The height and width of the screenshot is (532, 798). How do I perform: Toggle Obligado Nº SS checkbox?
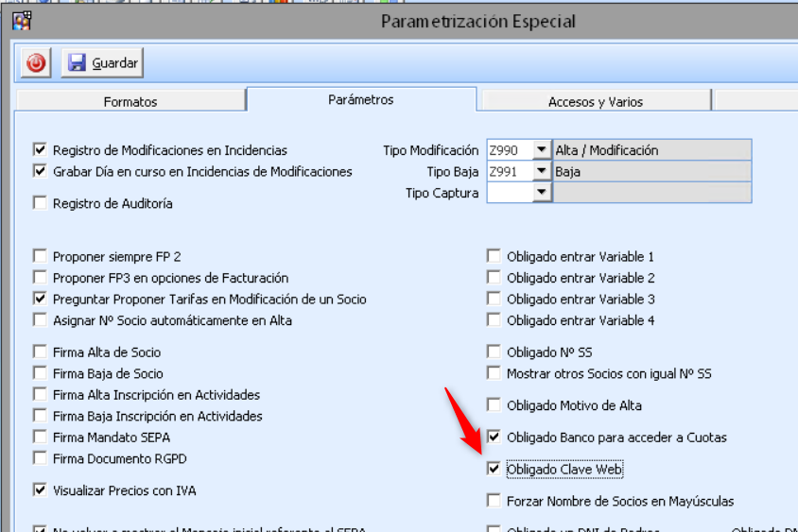[x=494, y=352]
